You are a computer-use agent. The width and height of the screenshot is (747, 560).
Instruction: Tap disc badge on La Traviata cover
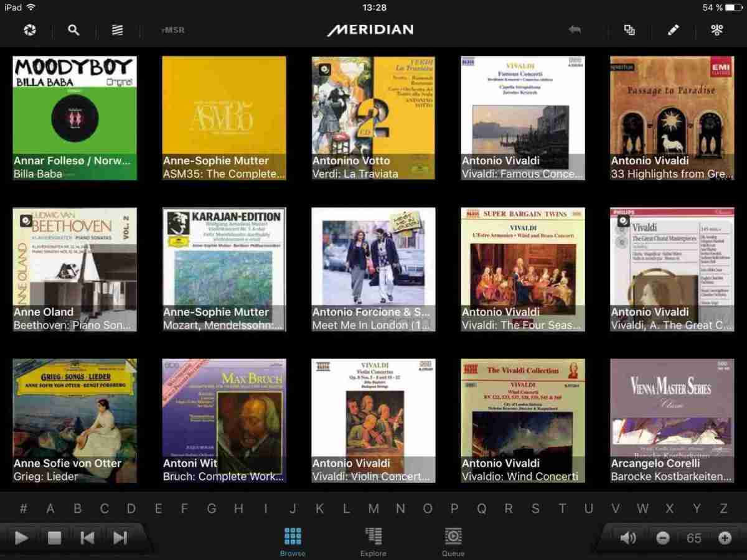click(324, 69)
